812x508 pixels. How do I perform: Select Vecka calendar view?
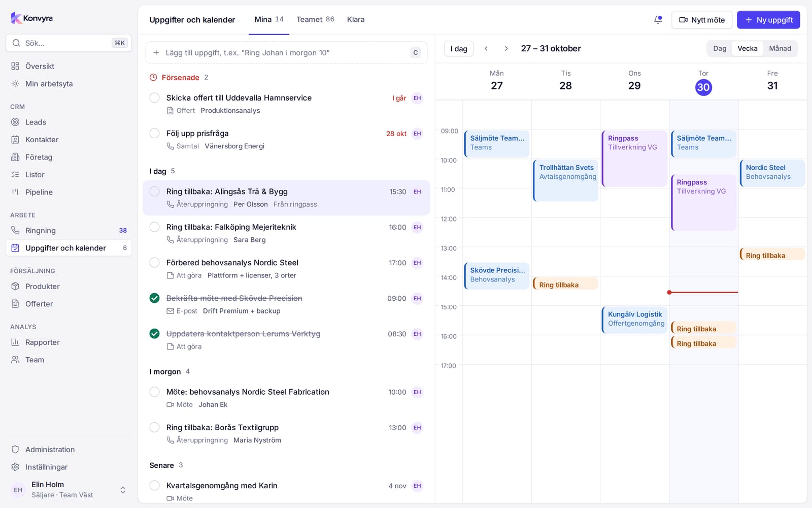point(748,48)
